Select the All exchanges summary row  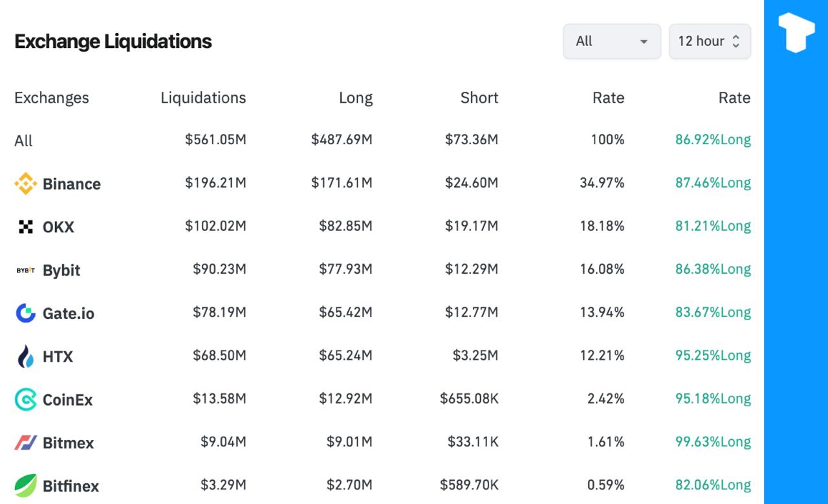[x=23, y=140]
